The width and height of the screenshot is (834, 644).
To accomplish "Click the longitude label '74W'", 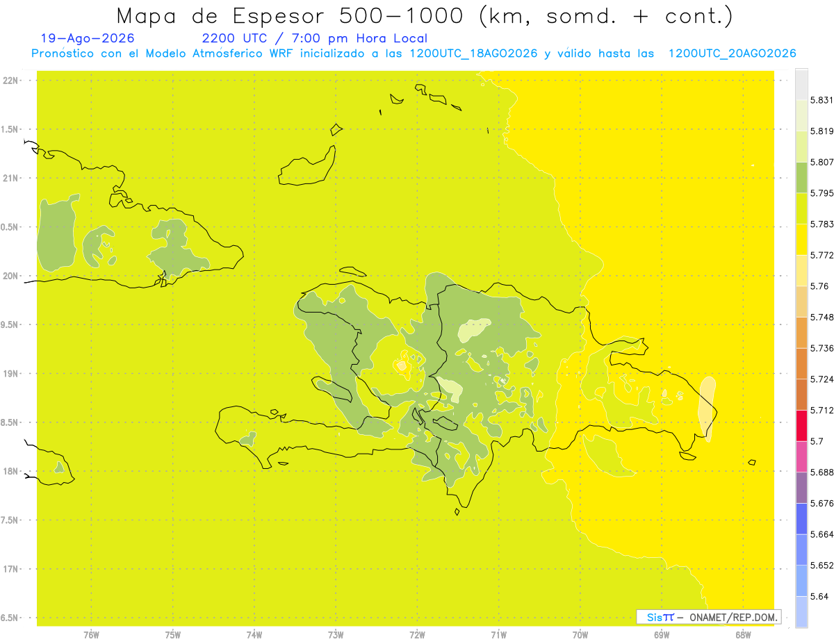I will 254,634.
